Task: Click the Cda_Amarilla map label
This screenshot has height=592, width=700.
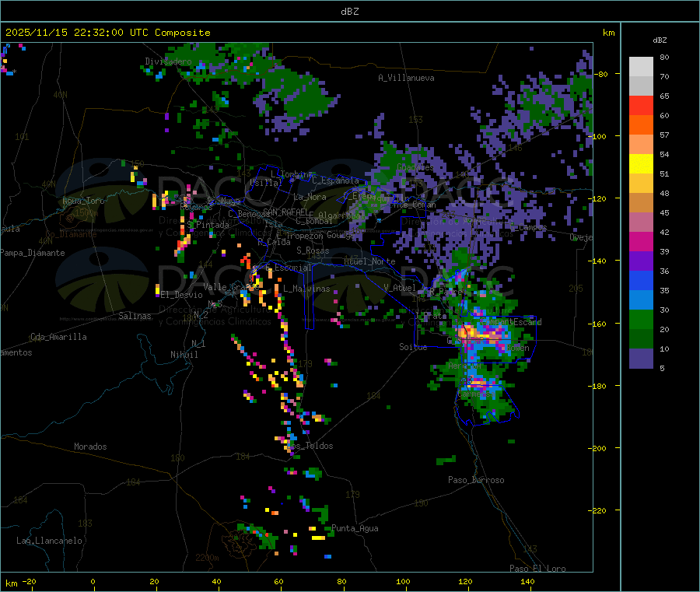Action: coord(58,337)
